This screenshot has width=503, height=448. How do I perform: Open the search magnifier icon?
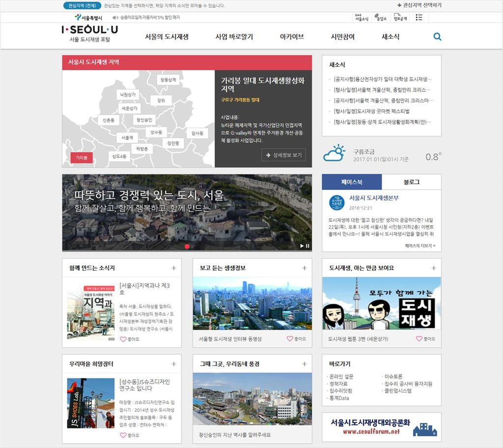click(x=437, y=37)
